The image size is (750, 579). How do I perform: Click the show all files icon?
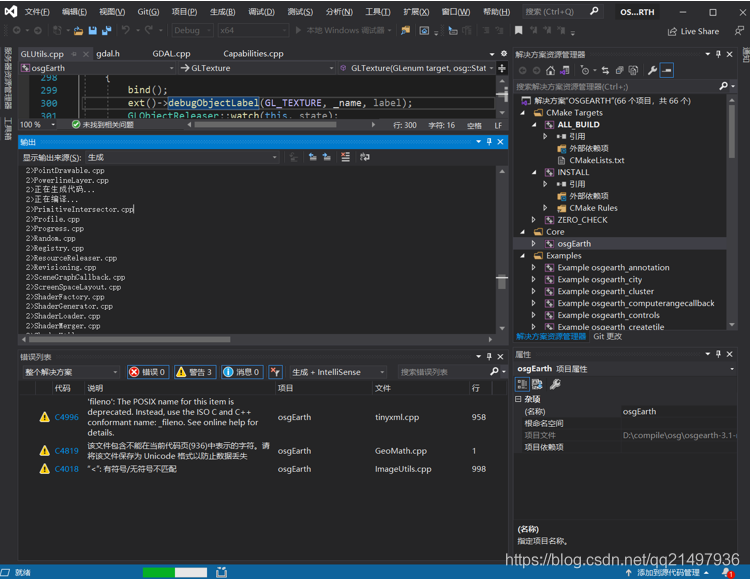coord(633,71)
